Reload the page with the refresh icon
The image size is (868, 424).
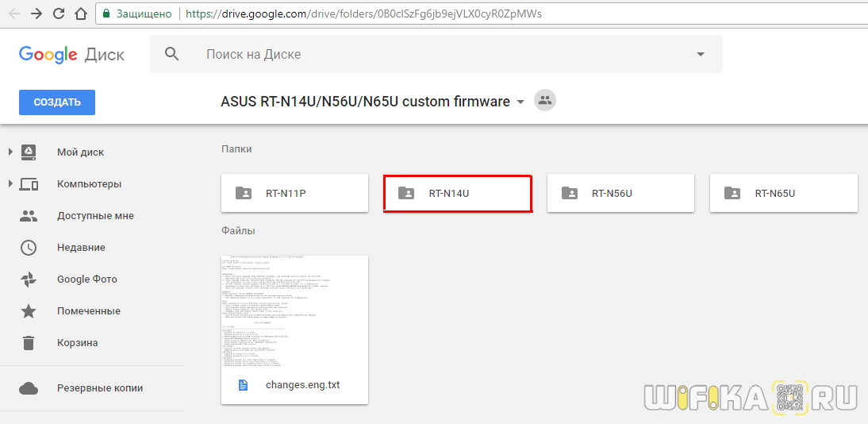(59, 13)
